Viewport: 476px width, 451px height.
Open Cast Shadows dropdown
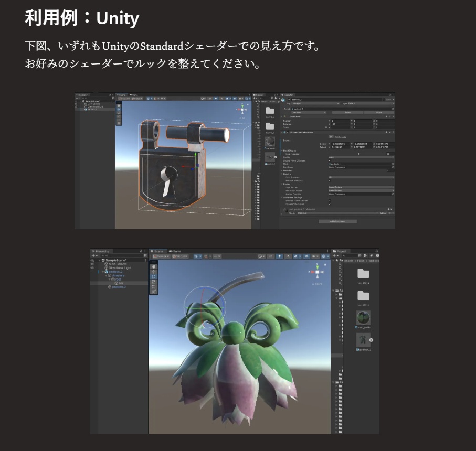coord(361,177)
